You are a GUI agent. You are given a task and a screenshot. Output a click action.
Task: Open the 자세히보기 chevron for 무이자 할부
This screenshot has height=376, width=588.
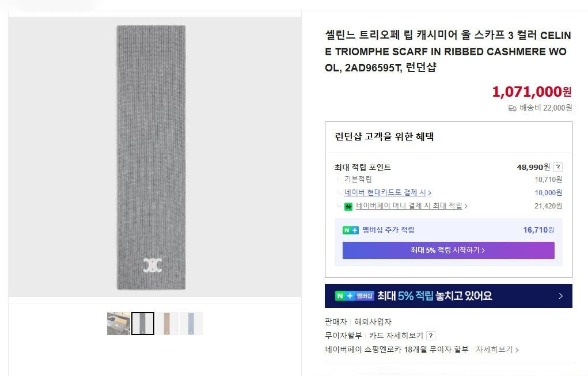tap(517, 350)
